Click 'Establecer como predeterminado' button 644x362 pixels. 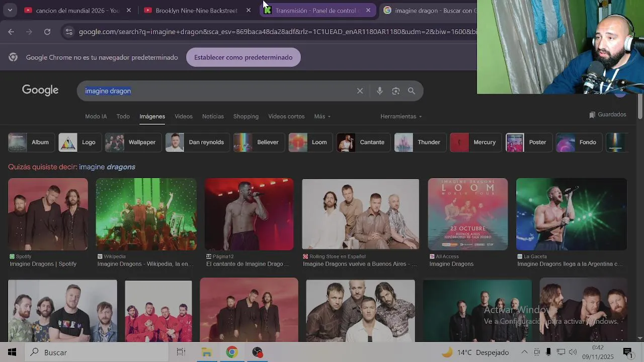point(244,57)
